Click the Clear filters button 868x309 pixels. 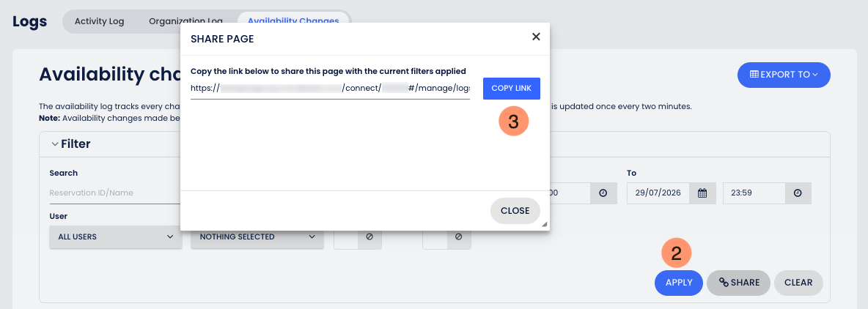pos(798,283)
